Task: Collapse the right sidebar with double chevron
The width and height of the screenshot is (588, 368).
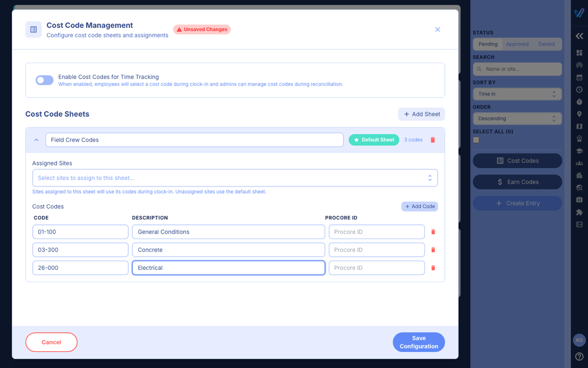Action: (579, 36)
